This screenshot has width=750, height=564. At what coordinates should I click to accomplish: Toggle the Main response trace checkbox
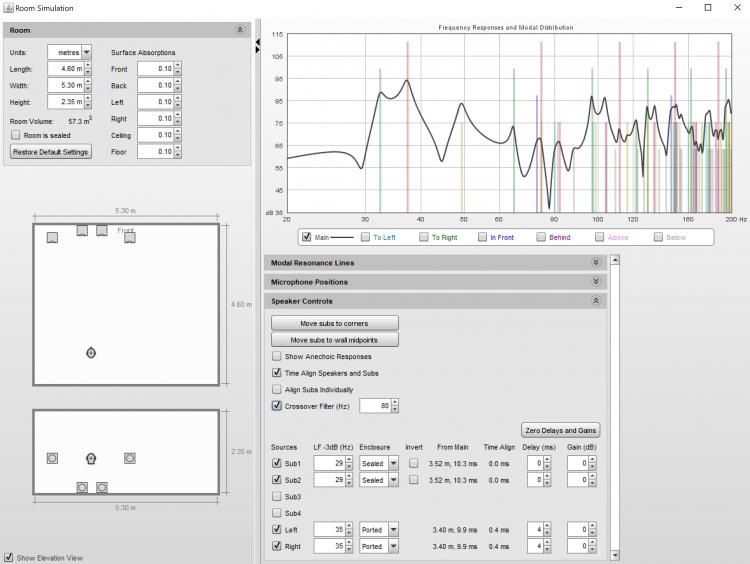coord(307,237)
